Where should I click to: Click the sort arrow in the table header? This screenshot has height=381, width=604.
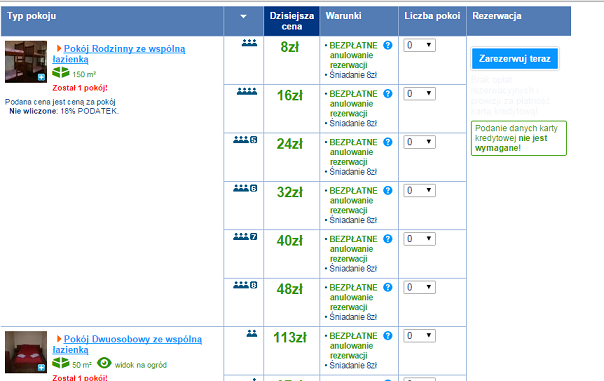tap(243, 17)
